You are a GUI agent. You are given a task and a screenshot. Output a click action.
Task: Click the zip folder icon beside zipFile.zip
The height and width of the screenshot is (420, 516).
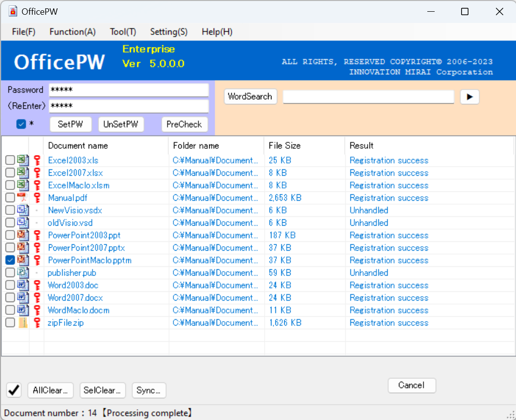[x=23, y=323]
